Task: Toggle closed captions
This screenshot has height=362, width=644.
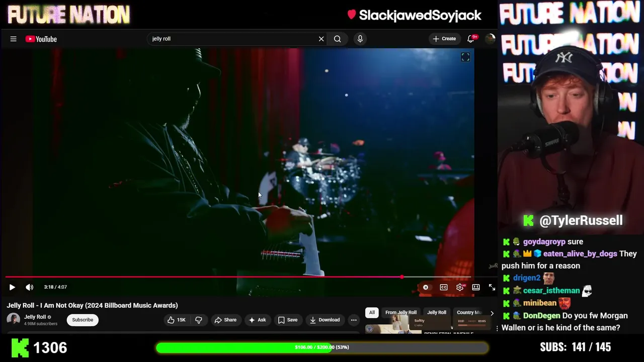Action: coord(444,287)
